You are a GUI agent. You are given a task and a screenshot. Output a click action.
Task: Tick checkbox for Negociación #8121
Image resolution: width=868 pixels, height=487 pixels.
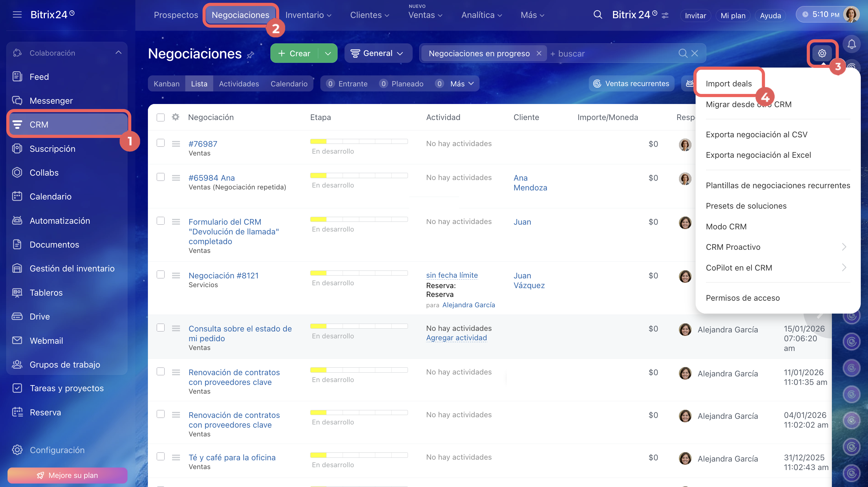pos(161,275)
